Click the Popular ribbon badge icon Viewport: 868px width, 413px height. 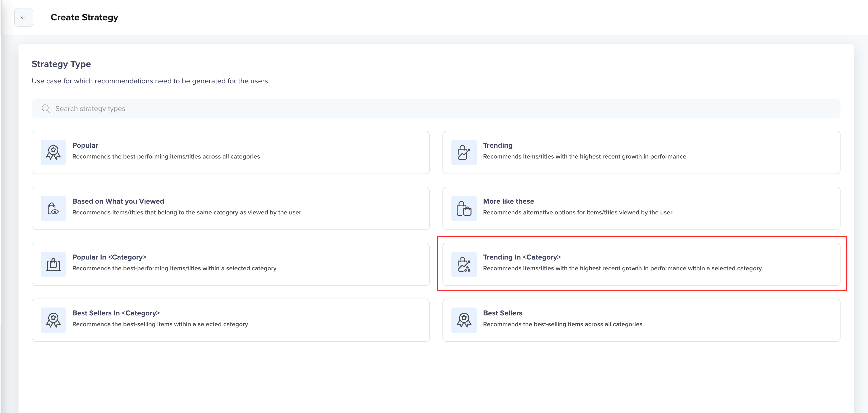53,152
